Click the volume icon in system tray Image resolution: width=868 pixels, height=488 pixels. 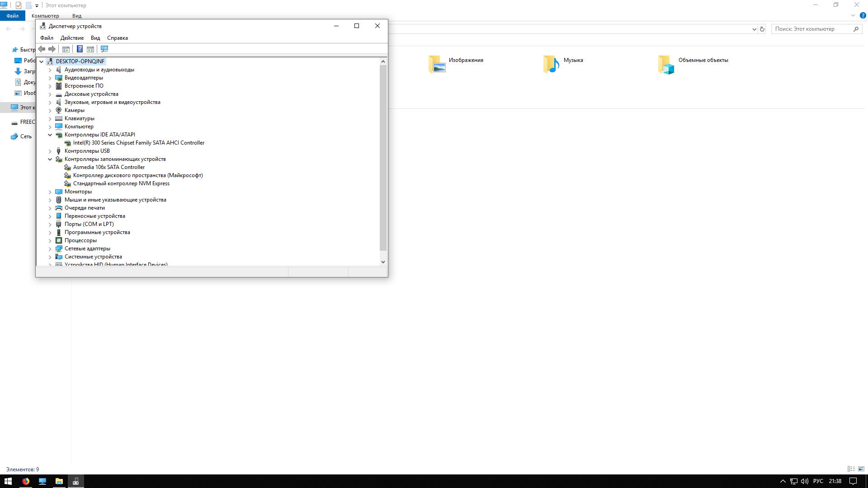pyautogui.click(x=805, y=481)
